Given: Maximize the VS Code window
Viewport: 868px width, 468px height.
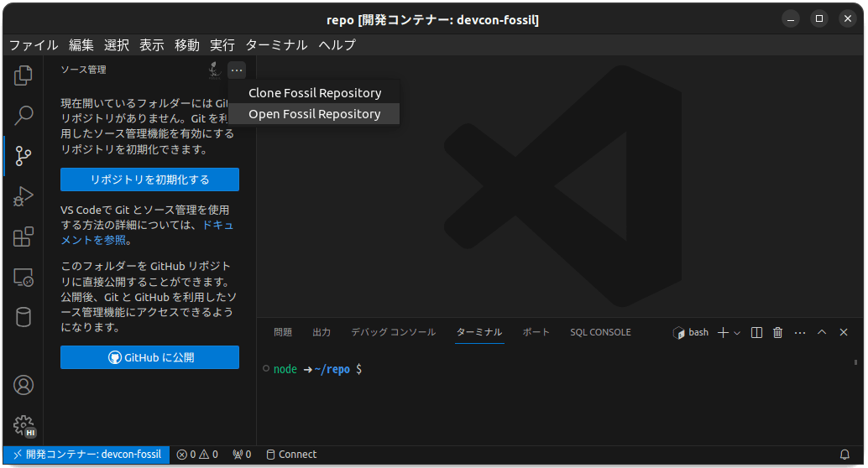Looking at the screenshot, I should [x=819, y=18].
